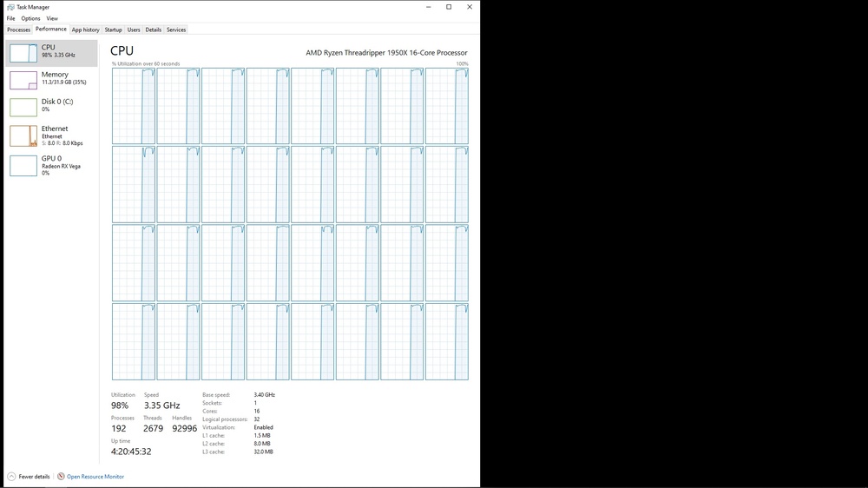Collapse view with Fewer details arrow
The image size is (868, 488).
pyautogui.click(x=11, y=477)
